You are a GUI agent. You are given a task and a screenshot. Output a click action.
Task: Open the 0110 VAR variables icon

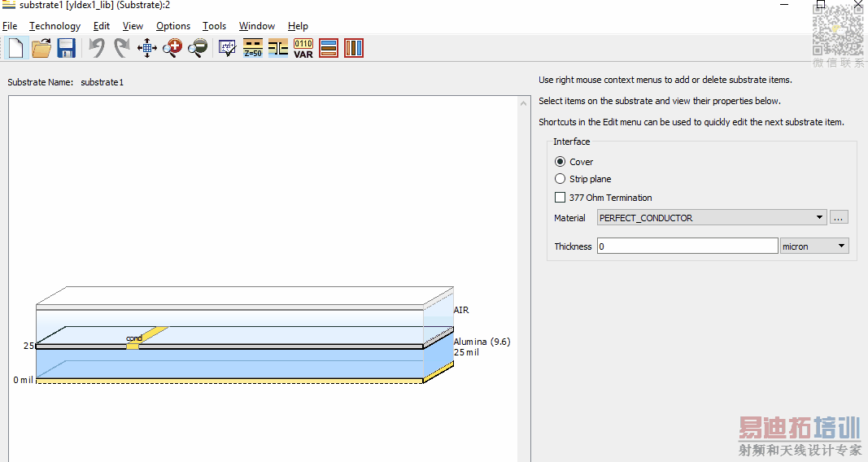pos(303,48)
